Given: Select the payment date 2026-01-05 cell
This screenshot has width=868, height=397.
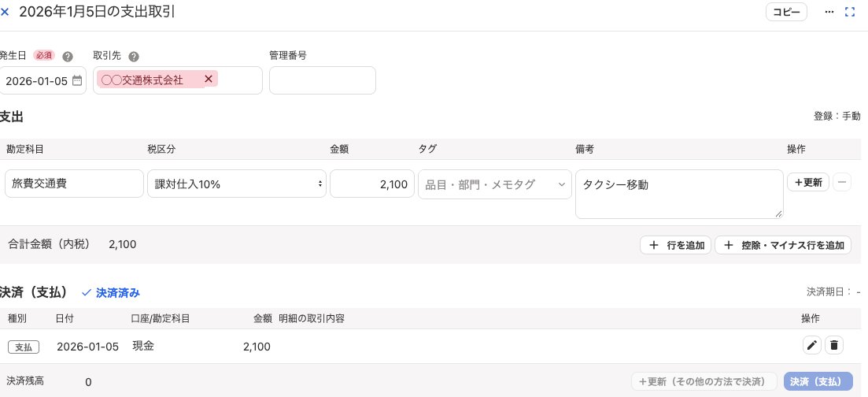Looking at the screenshot, I should 87,347.
